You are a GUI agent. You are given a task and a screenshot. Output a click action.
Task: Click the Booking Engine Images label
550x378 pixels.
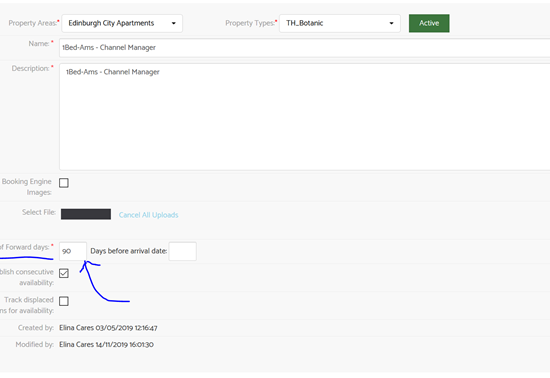tap(27, 187)
